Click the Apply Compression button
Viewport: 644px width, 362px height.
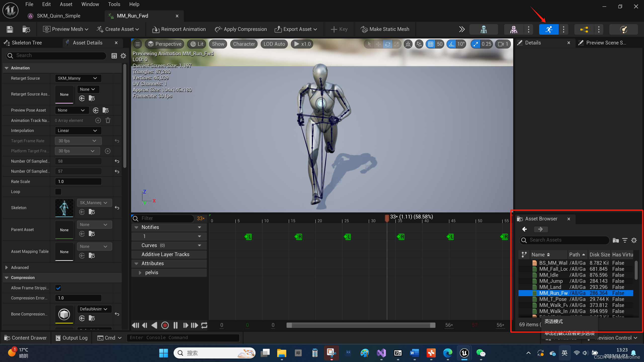[241, 29]
